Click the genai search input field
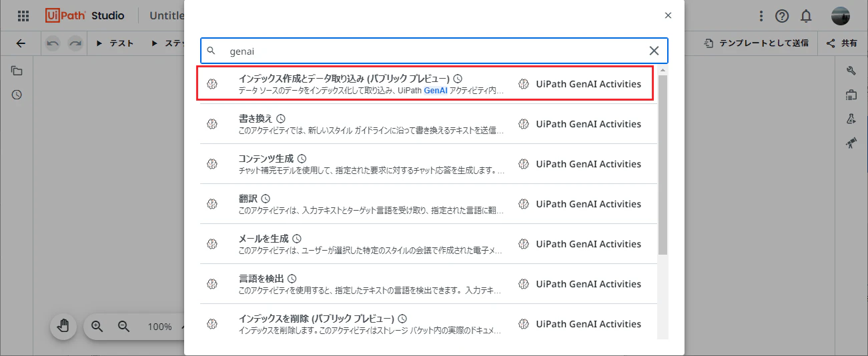This screenshot has width=868, height=356. tap(434, 51)
